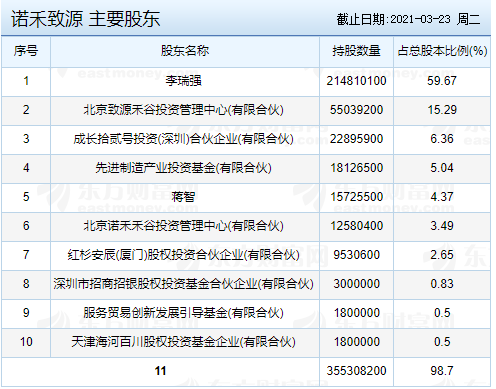Click the percentage 15.29
Screen dimensions: 496x389
(x=442, y=110)
